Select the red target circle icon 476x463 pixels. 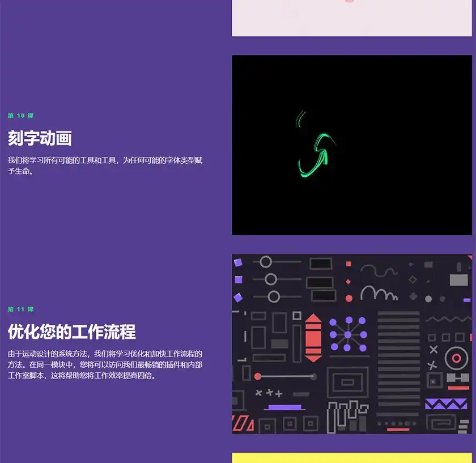[x=455, y=358]
